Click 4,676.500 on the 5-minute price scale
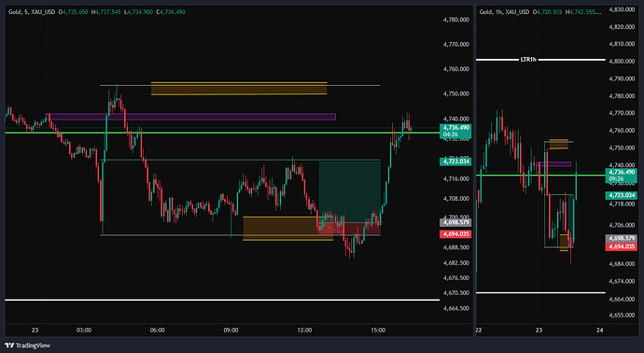 coord(455,277)
